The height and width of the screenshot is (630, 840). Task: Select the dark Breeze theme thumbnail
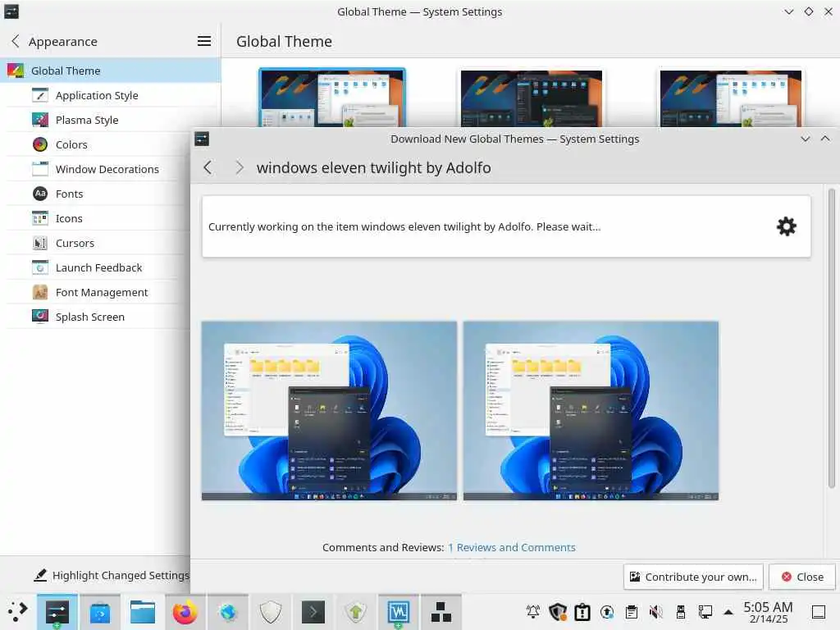tap(532, 98)
